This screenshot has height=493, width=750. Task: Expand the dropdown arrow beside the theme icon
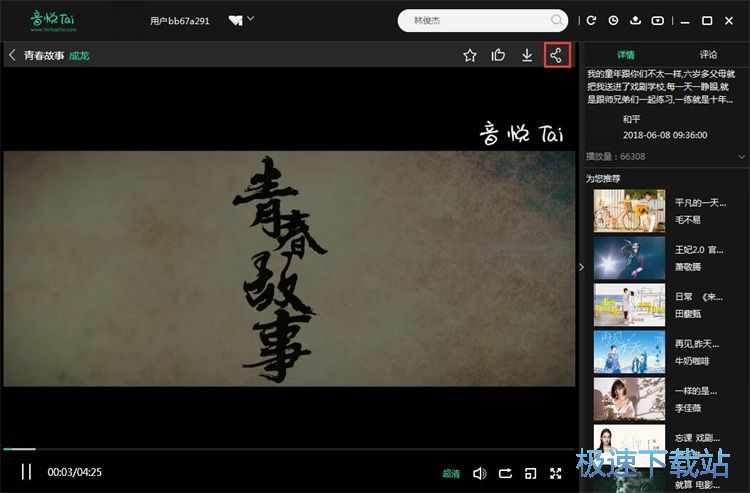point(251,19)
